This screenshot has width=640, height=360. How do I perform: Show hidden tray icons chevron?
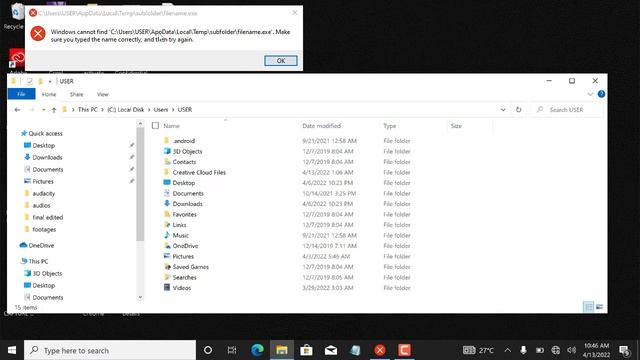point(507,350)
